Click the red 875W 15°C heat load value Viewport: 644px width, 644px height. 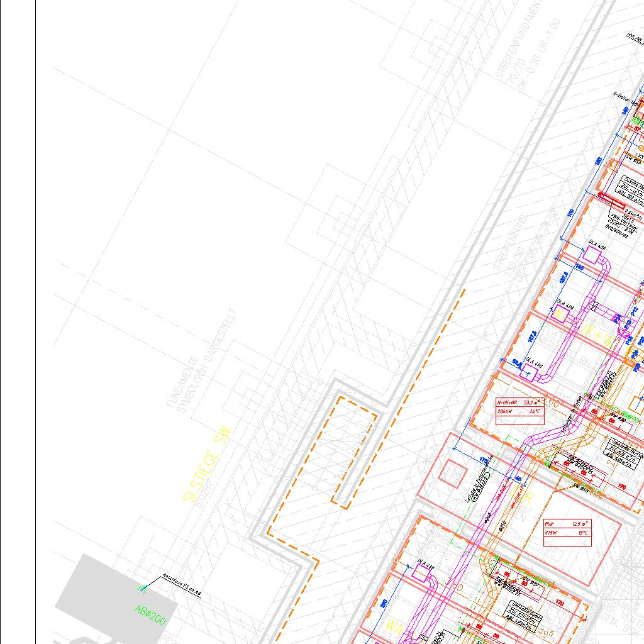pyautogui.click(x=567, y=533)
